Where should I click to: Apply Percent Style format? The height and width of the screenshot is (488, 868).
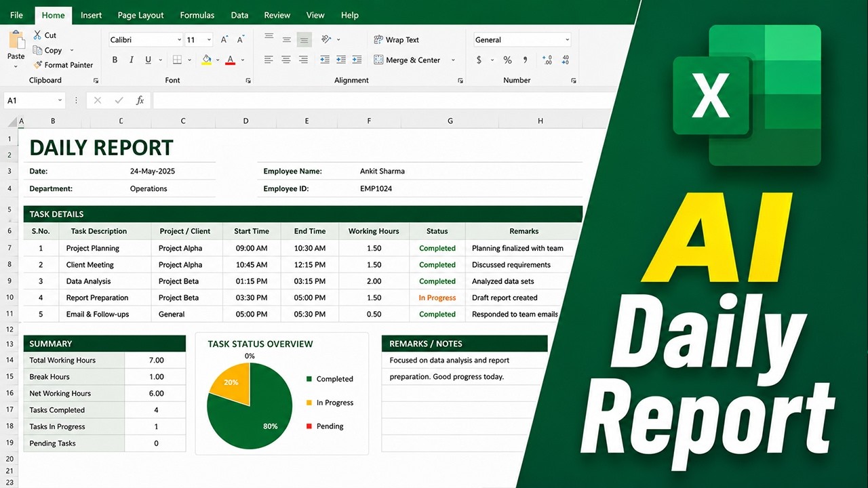[507, 60]
